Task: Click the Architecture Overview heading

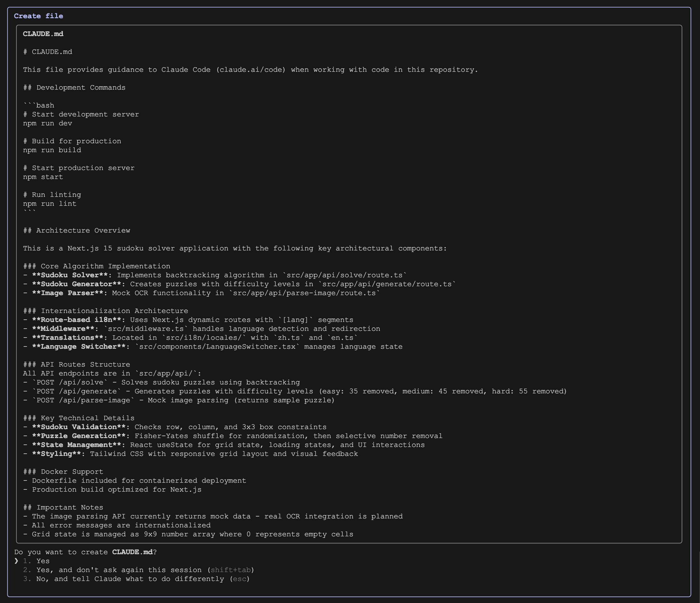Action: (77, 230)
